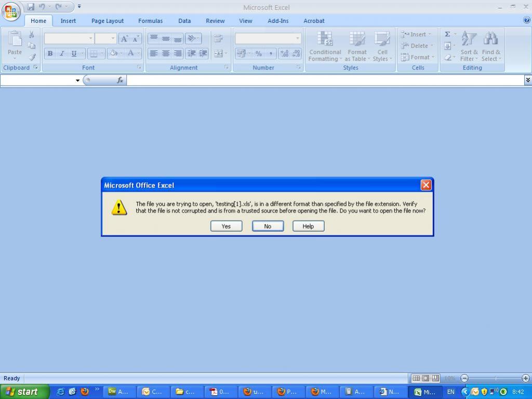Click inside the formula bar field

(325, 81)
